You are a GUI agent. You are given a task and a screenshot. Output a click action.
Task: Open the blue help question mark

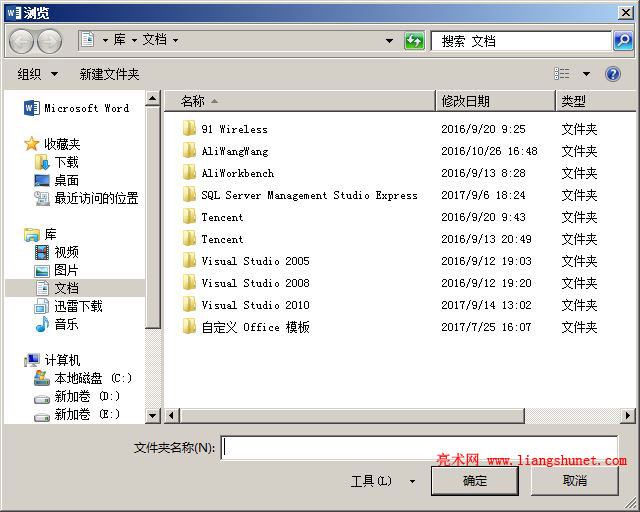coord(613,74)
